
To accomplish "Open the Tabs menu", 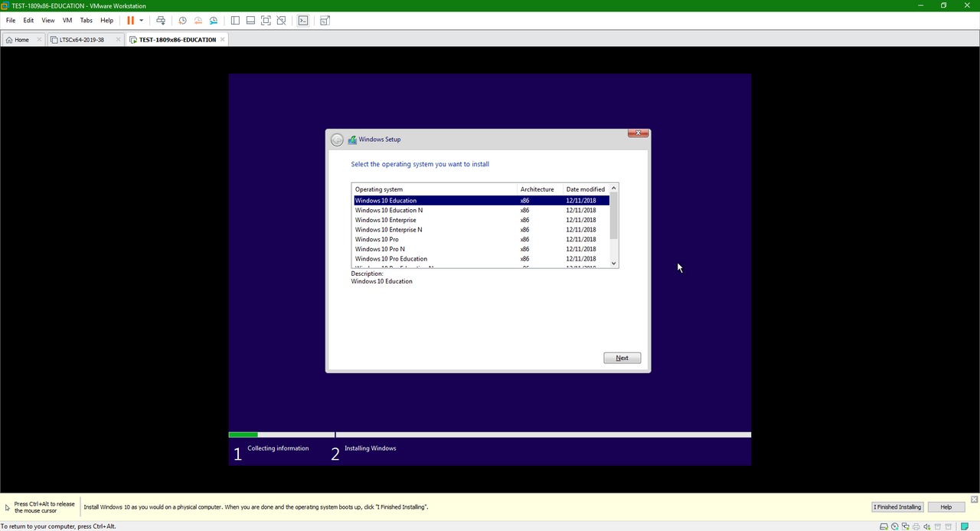I will pos(87,21).
